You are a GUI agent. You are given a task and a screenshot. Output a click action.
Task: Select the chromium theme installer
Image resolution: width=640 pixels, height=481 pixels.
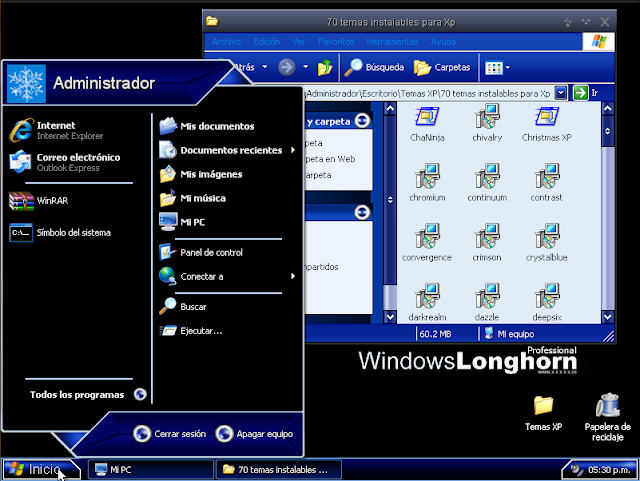427,183
